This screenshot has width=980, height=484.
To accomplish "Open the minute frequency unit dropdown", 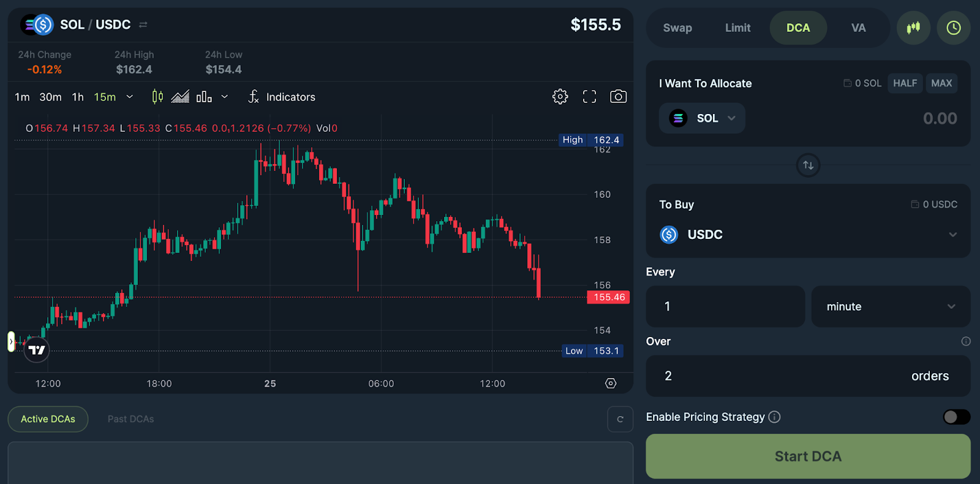I will pyautogui.click(x=891, y=306).
